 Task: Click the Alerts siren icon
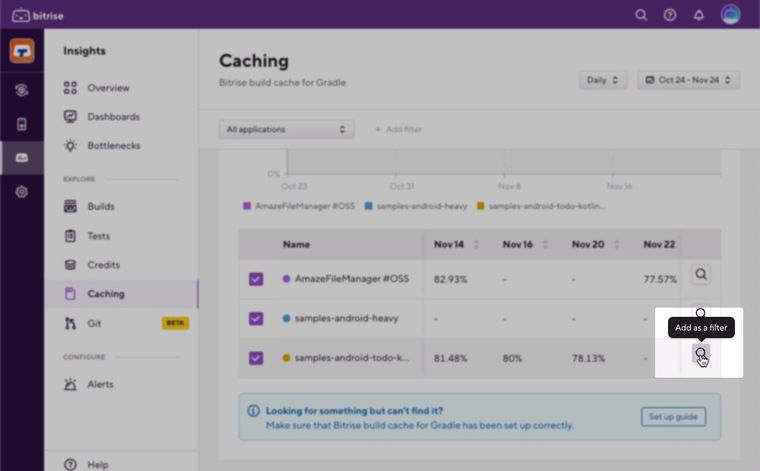[x=70, y=384]
